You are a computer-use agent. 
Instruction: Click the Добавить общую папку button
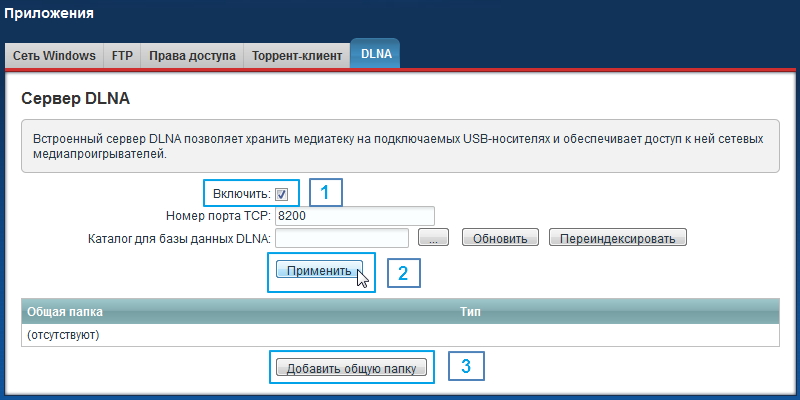(353, 368)
